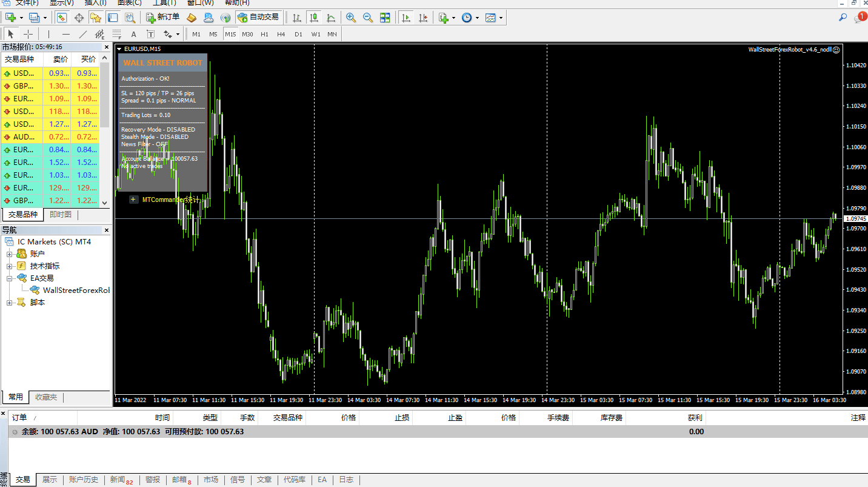Click the zoom out magnifier icon
The height and width of the screenshot is (487, 868).
pyautogui.click(x=368, y=18)
